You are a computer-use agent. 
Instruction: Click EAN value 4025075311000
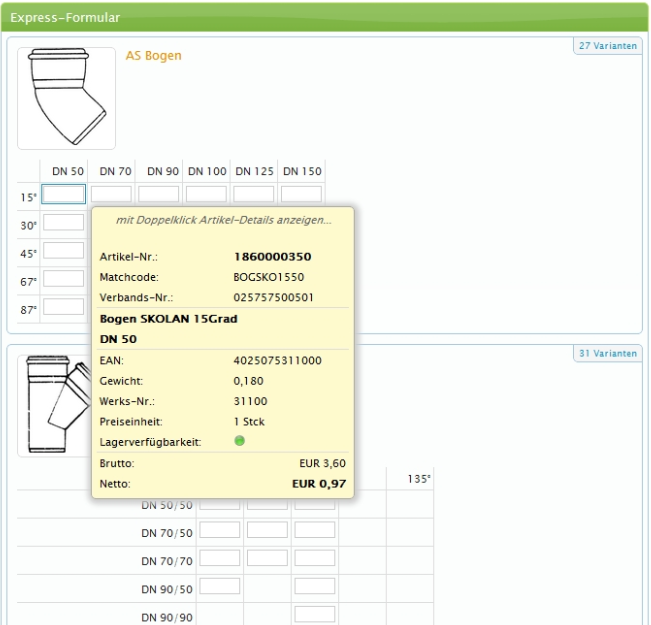click(x=277, y=360)
